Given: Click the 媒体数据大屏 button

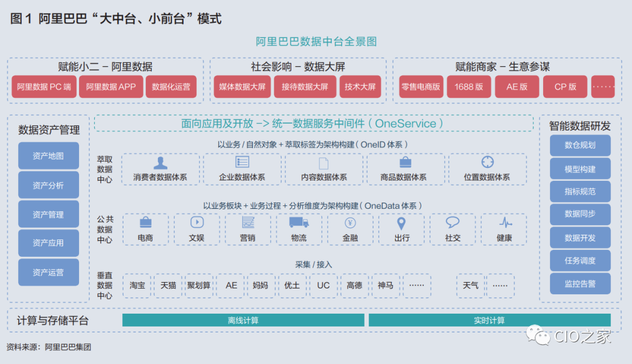Looking at the screenshot, I should pos(242,87).
